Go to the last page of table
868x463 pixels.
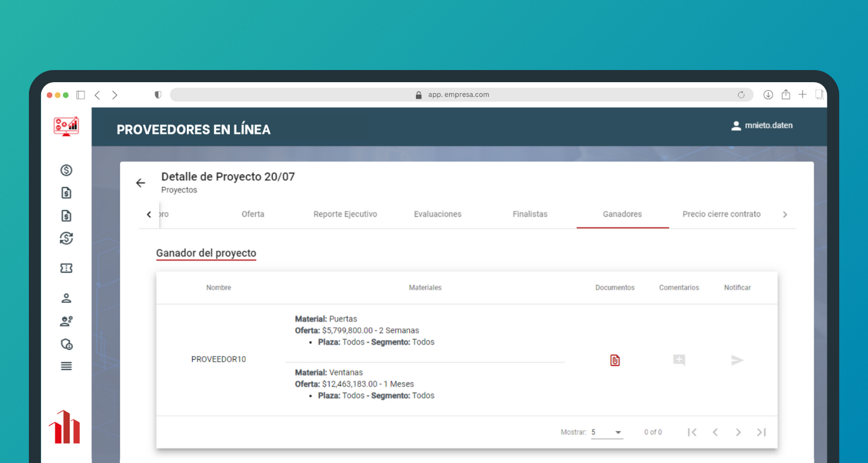pyautogui.click(x=761, y=432)
